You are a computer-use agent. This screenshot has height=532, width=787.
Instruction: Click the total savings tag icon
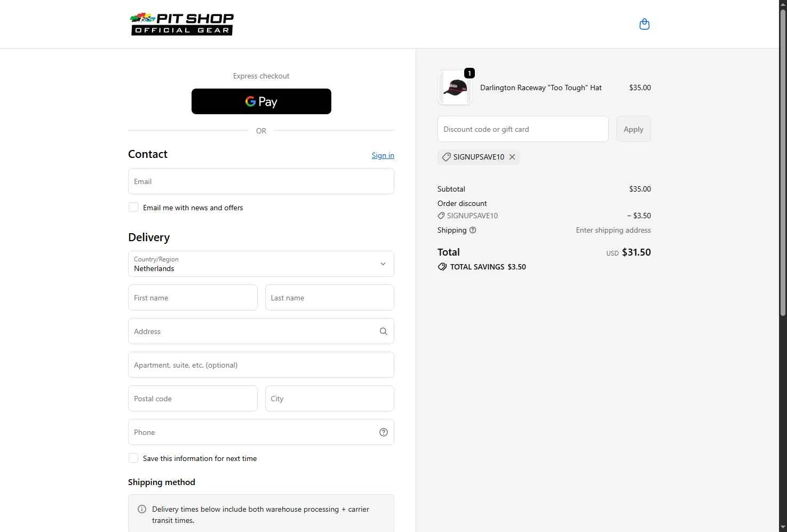click(442, 267)
